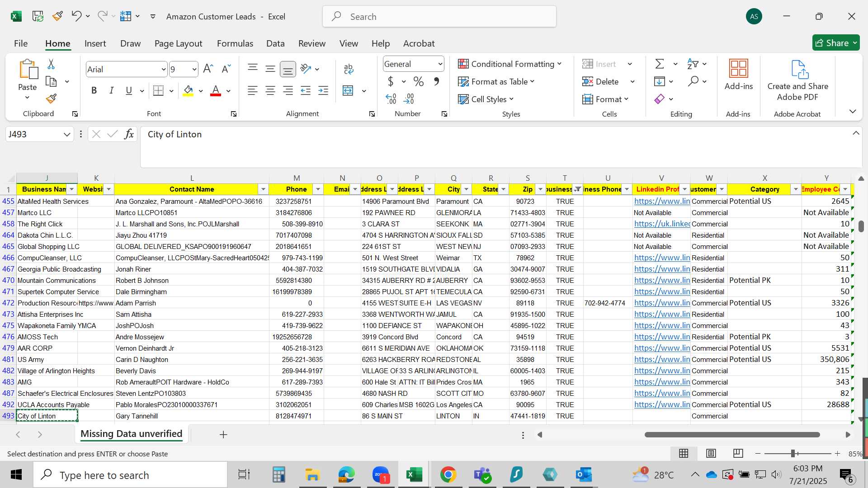Open the font name Arial dropdown

pos(164,69)
